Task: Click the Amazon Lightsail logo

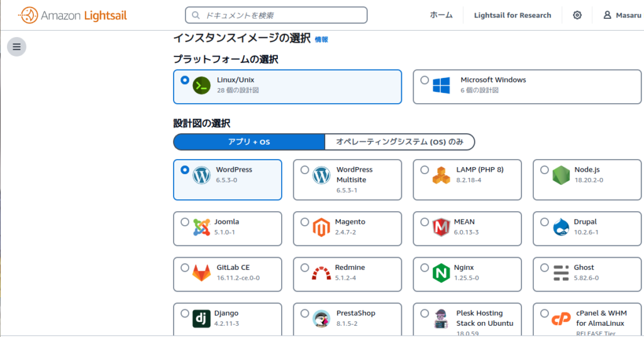Action: click(73, 15)
